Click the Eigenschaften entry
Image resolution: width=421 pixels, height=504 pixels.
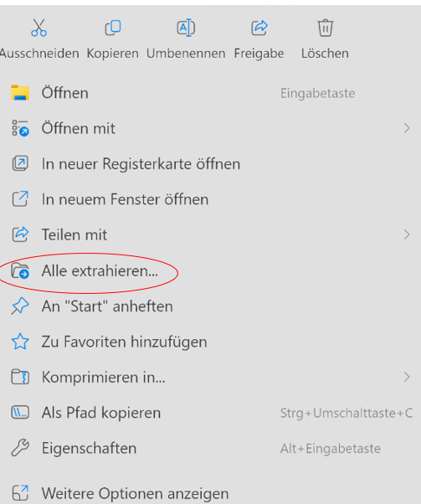211,448
